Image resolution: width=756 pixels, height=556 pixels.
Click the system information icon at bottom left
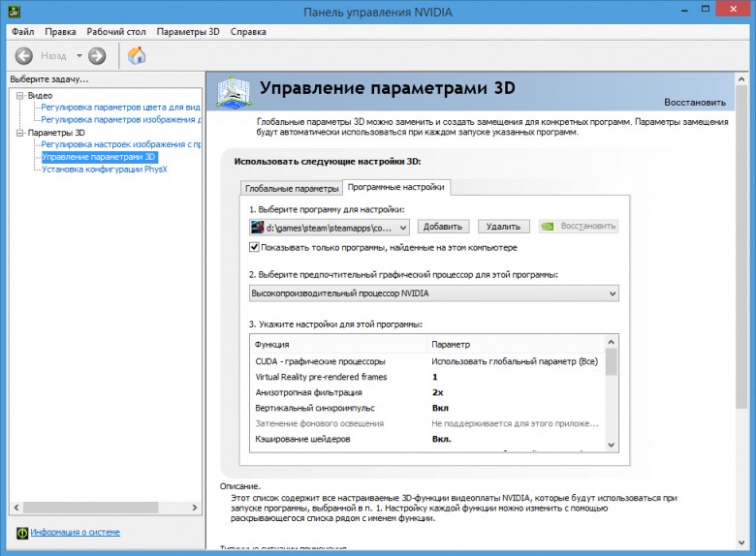21,533
